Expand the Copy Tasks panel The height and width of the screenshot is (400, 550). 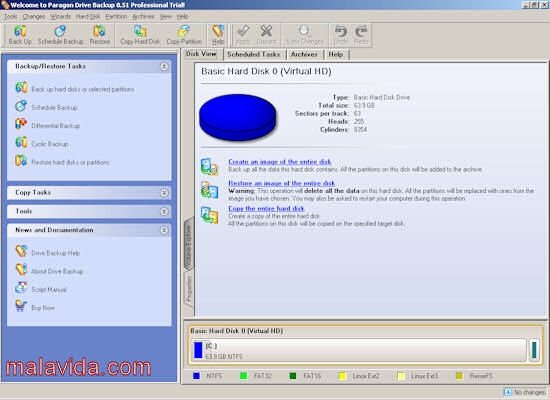coord(164,193)
